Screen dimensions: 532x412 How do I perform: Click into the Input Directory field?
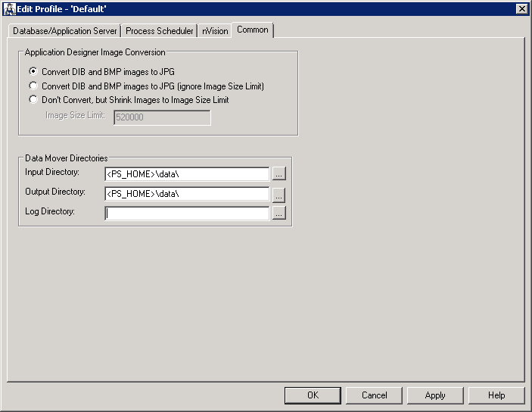(187, 174)
